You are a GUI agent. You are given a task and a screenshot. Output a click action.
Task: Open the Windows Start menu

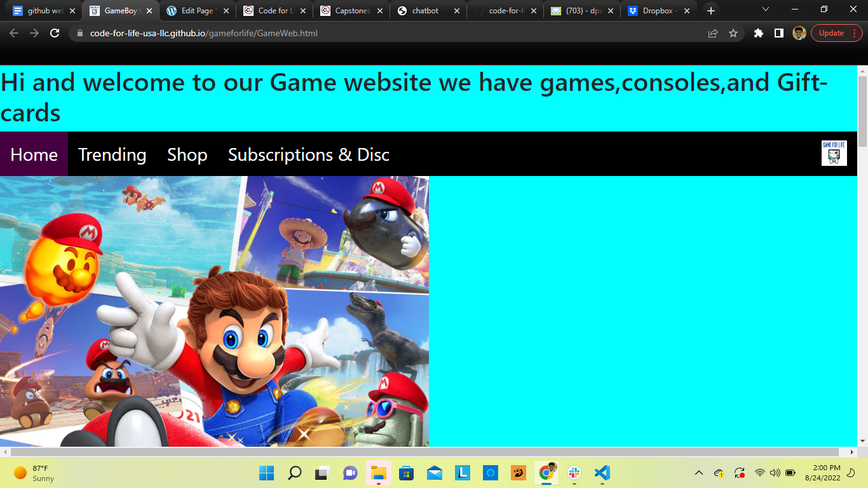point(266,473)
